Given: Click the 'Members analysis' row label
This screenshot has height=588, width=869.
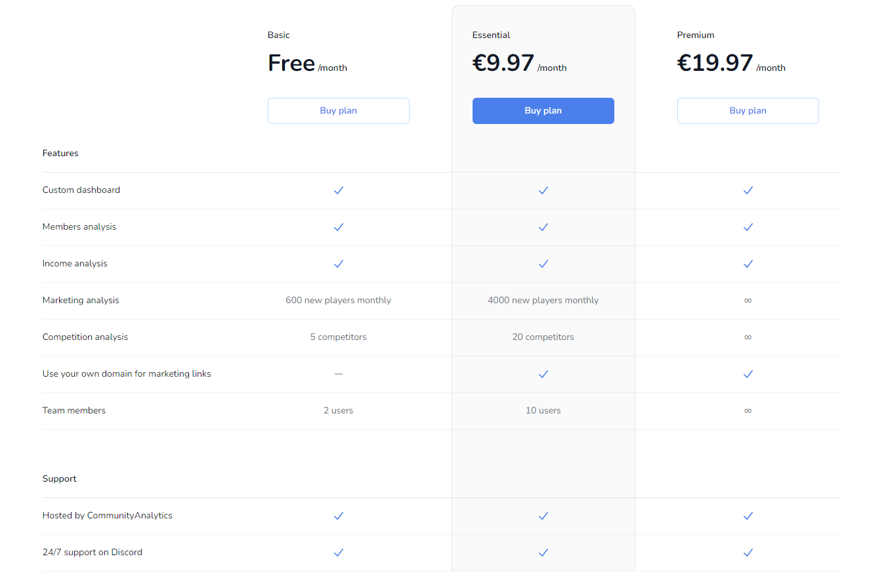Looking at the screenshot, I should [79, 227].
